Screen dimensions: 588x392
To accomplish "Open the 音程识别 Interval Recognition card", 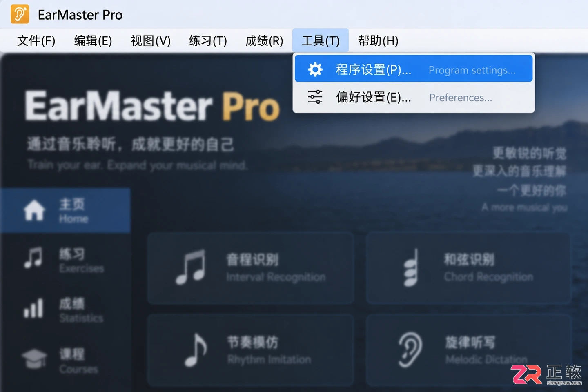I will click(x=250, y=268).
